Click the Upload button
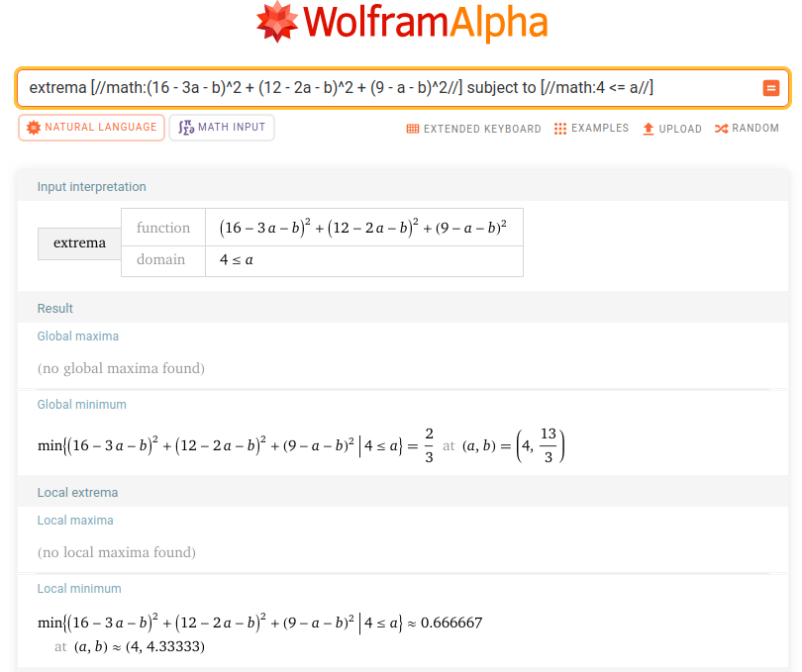The height and width of the screenshot is (672, 802). point(672,129)
